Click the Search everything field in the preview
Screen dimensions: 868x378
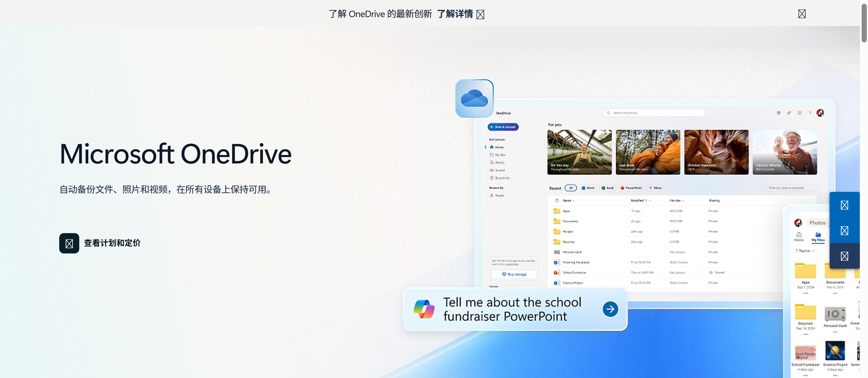click(654, 113)
